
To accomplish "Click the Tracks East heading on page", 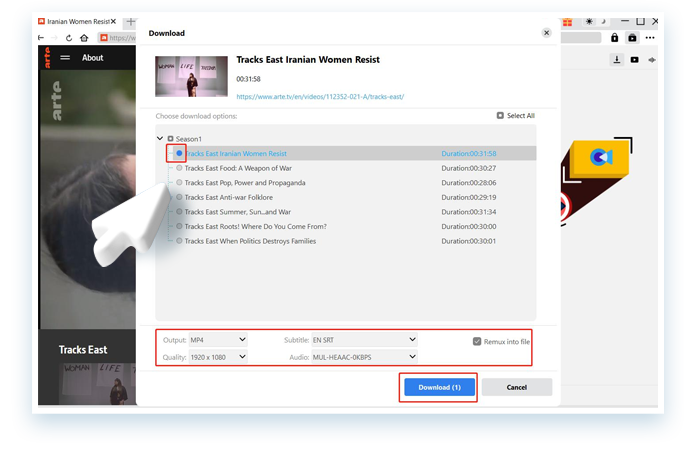I will (x=83, y=350).
